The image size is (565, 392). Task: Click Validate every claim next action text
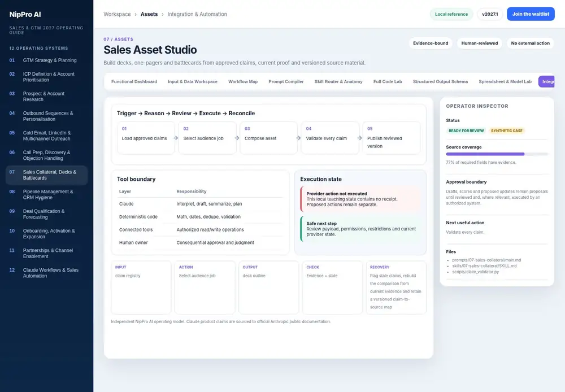pyautogui.click(x=465, y=232)
